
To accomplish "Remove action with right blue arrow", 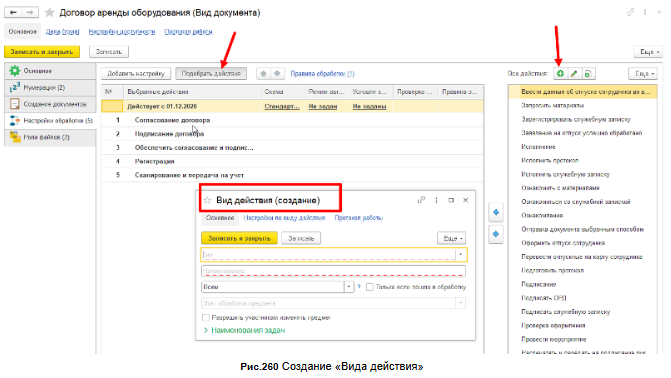I will pos(496,234).
